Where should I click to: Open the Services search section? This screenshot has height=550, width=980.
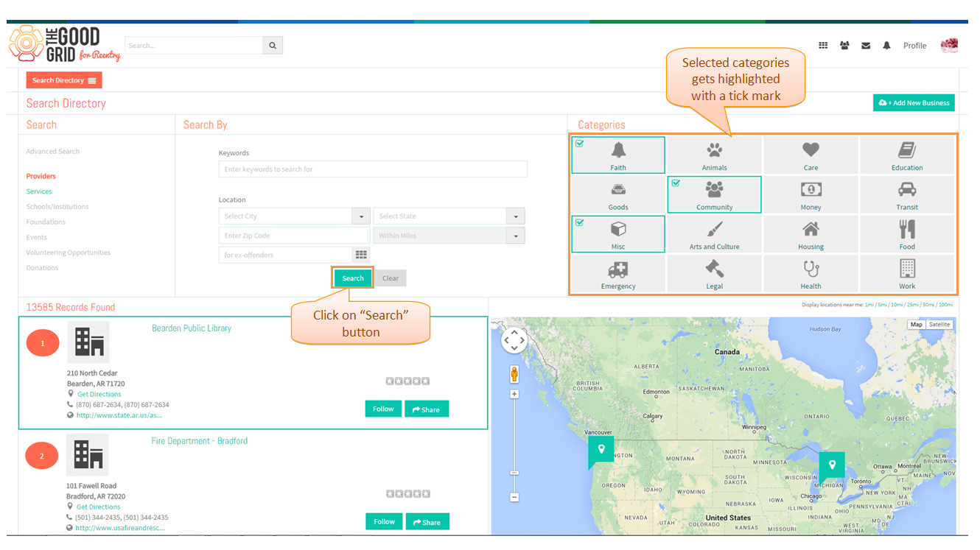tap(39, 191)
